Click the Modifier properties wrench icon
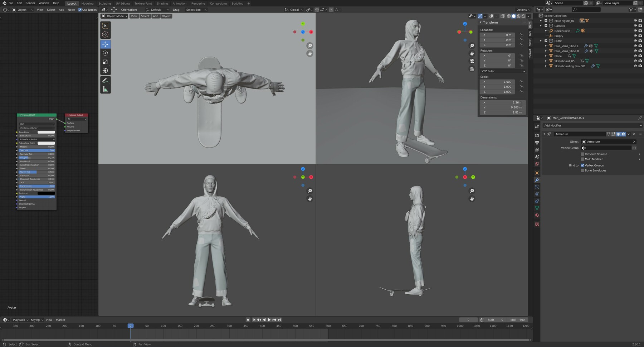This screenshot has height=347, width=644. (537, 180)
